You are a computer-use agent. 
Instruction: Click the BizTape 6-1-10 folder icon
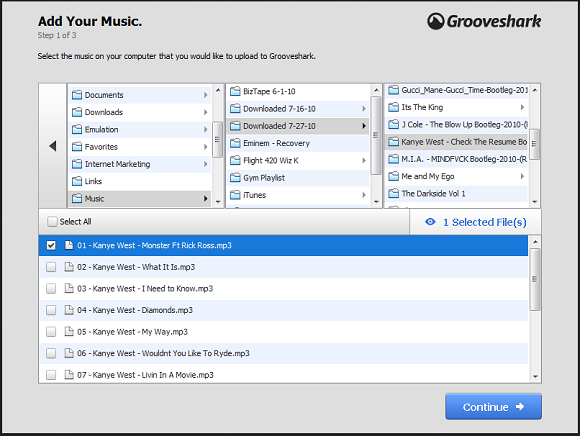(235, 91)
